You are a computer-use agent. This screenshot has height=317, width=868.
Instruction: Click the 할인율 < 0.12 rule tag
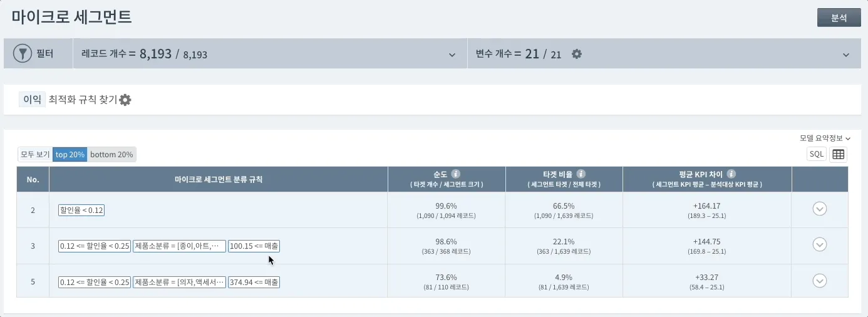click(x=81, y=210)
